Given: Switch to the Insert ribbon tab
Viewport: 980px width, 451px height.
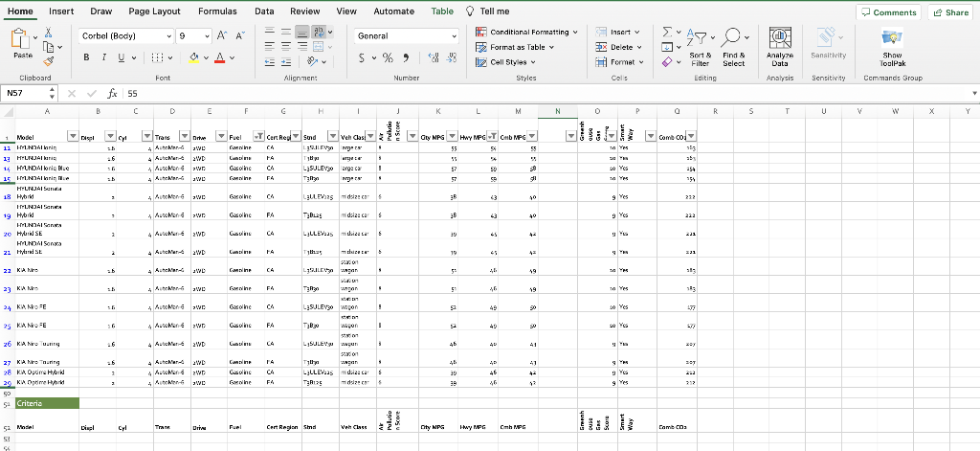Looking at the screenshot, I should coord(61,11).
